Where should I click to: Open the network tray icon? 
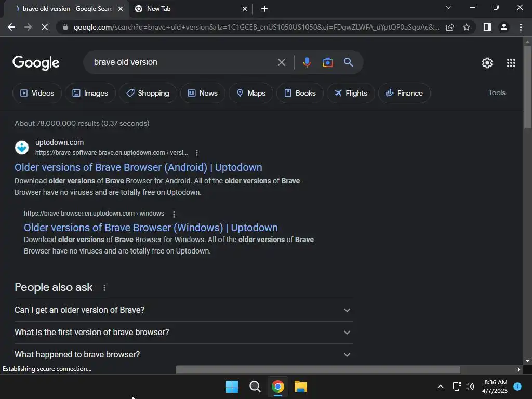(x=457, y=387)
